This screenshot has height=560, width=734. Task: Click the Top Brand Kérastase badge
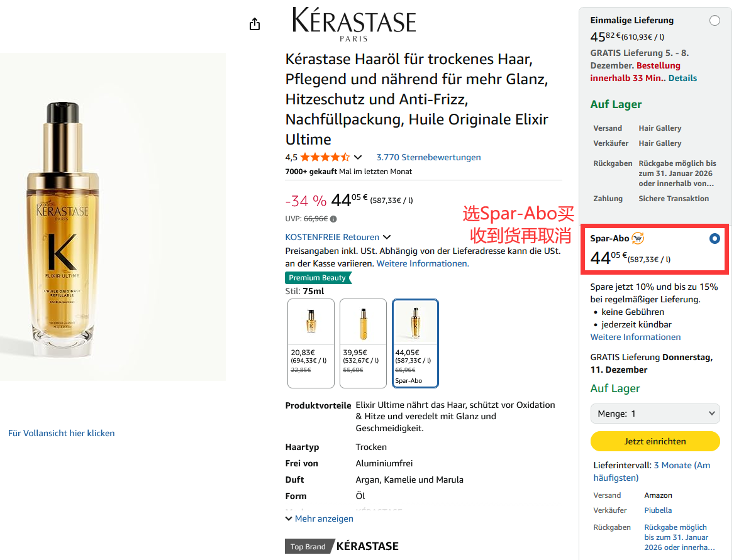(342, 546)
